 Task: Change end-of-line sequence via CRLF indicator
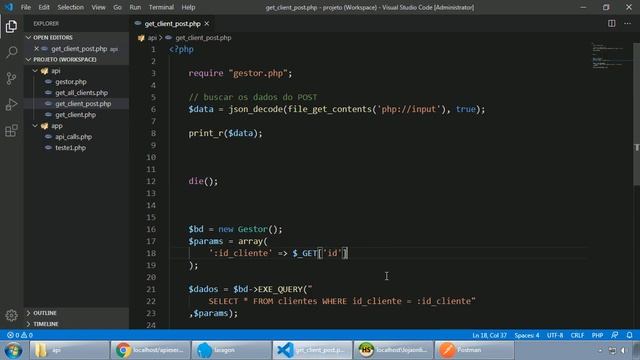point(577,335)
